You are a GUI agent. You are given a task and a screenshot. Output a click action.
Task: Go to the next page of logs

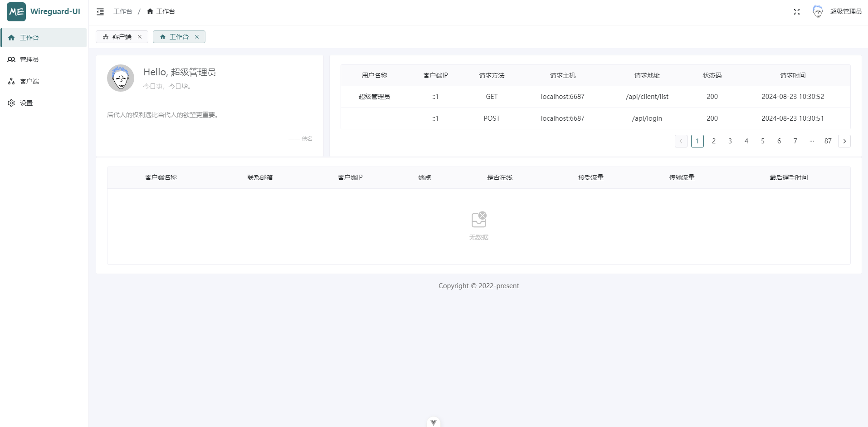[x=844, y=141]
